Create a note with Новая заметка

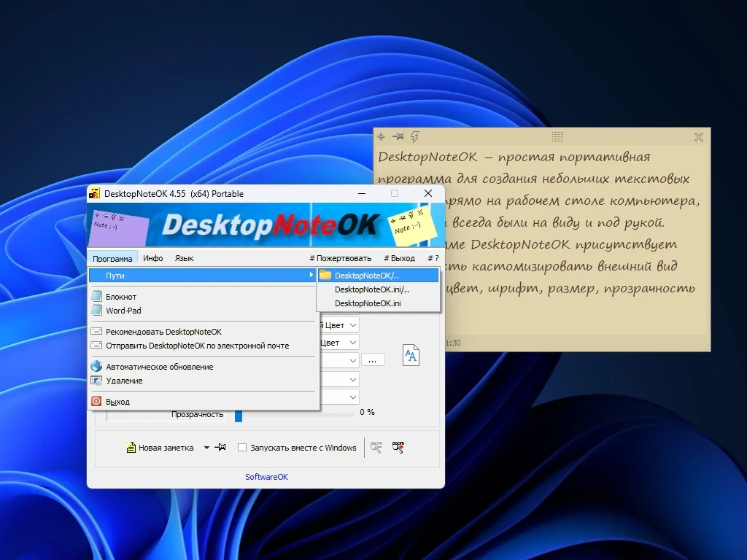click(161, 448)
